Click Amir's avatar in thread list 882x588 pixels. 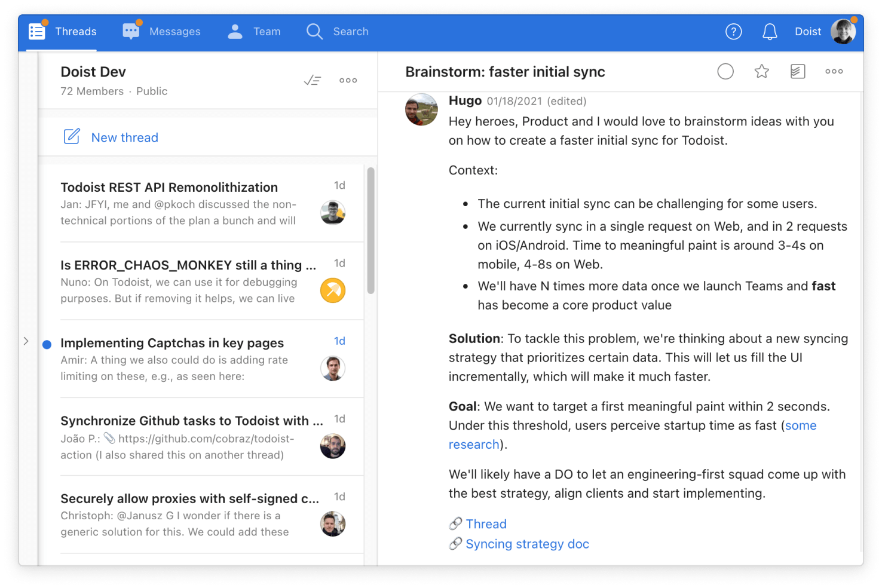click(x=333, y=368)
